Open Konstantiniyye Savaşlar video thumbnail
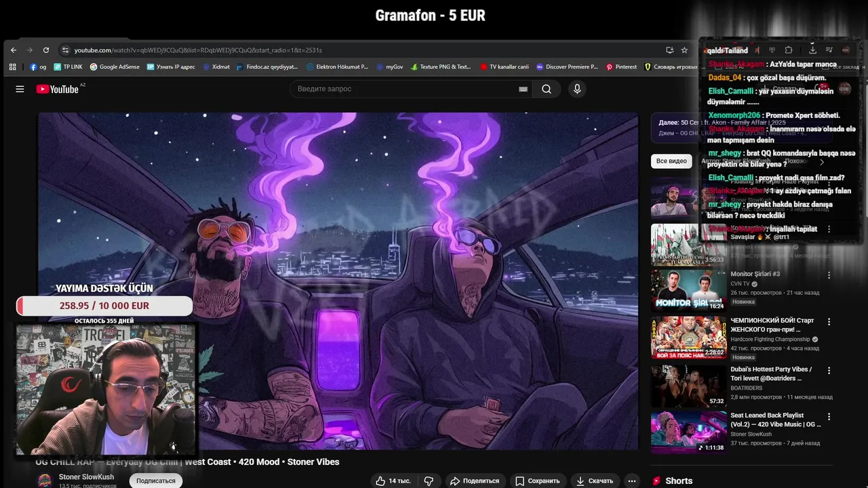Viewport: 868px width, 488px height. (688, 245)
